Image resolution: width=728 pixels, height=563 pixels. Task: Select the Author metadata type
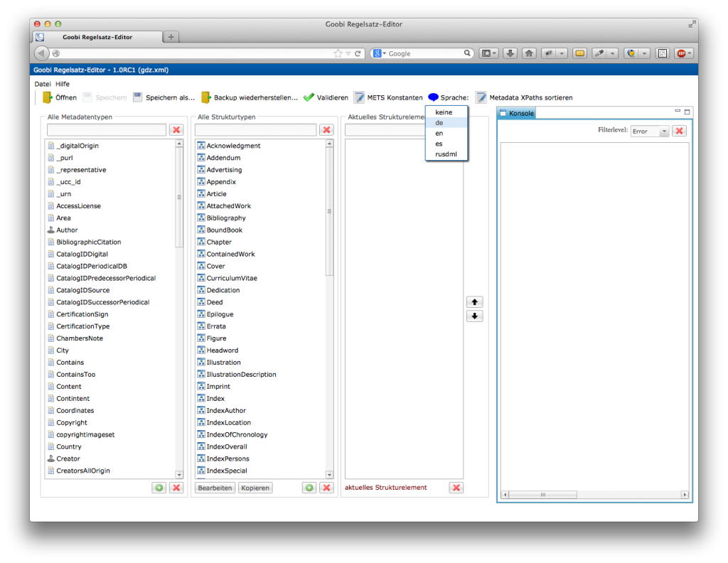pyautogui.click(x=67, y=230)
